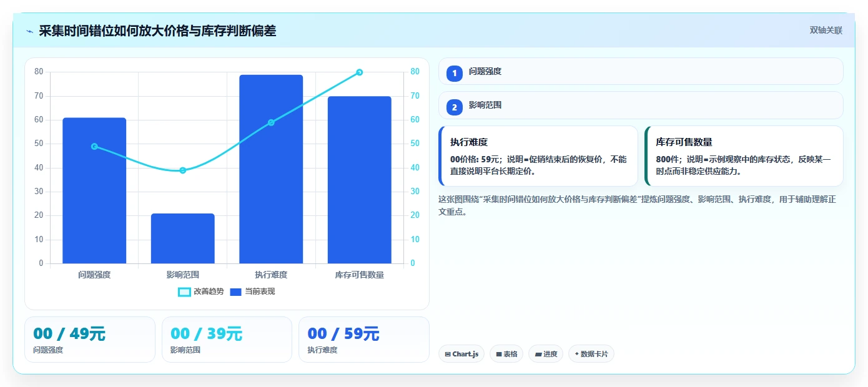The height and width of the screenshot is (387, 868).
Task: Click the 00 / 49元 metric card
Action: (90, 340)
